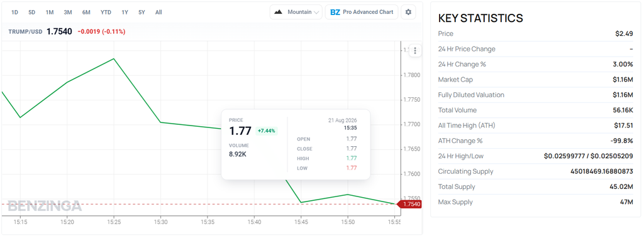
Task: Click the $17.51 All Time High value
Action: (623, 126)
